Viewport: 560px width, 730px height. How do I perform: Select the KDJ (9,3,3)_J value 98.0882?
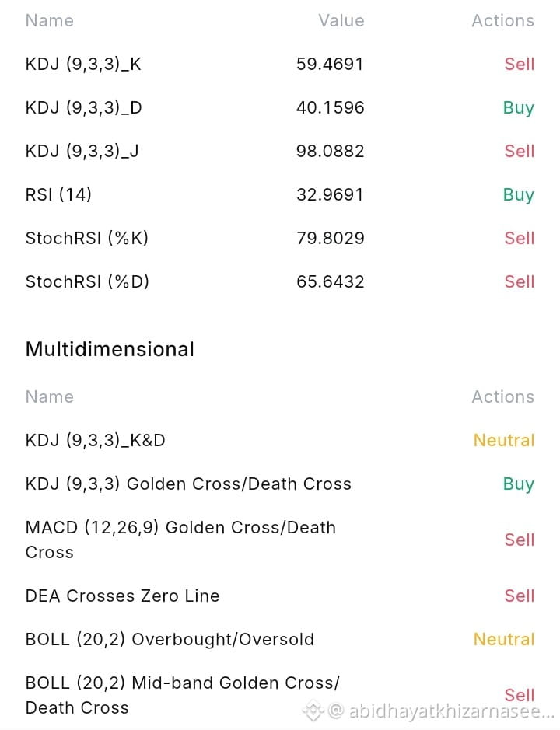330,151
